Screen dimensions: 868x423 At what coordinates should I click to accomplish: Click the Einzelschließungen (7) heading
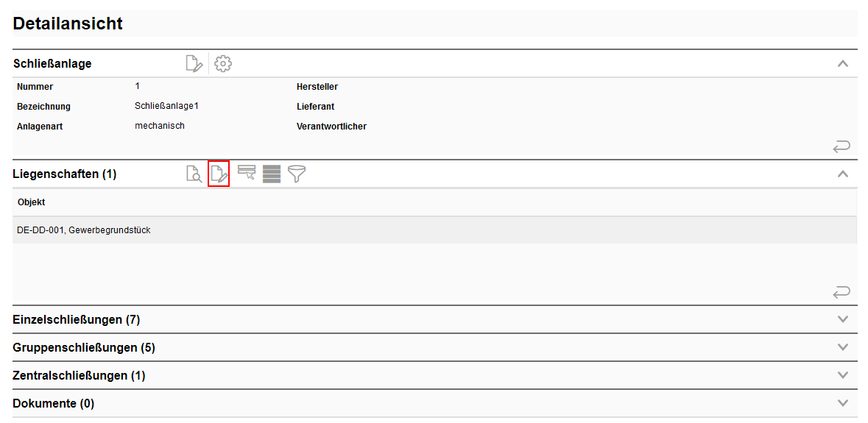tap(77, 319)
